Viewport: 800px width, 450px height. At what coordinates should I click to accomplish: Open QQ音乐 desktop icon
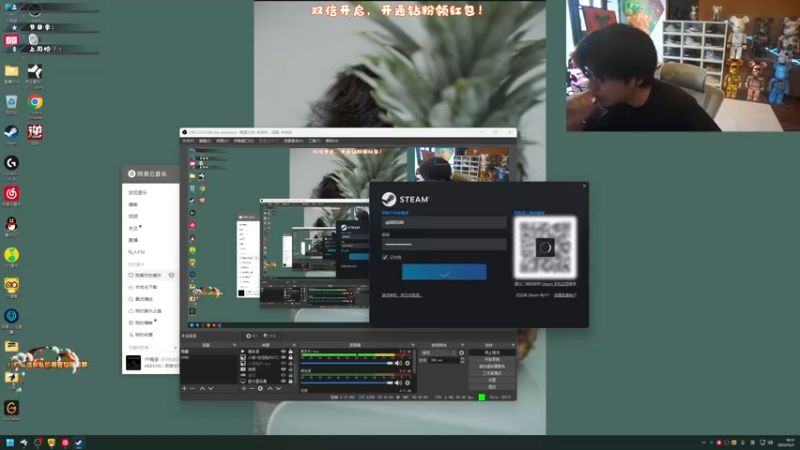pyautogui.click(x=11, y=255)
